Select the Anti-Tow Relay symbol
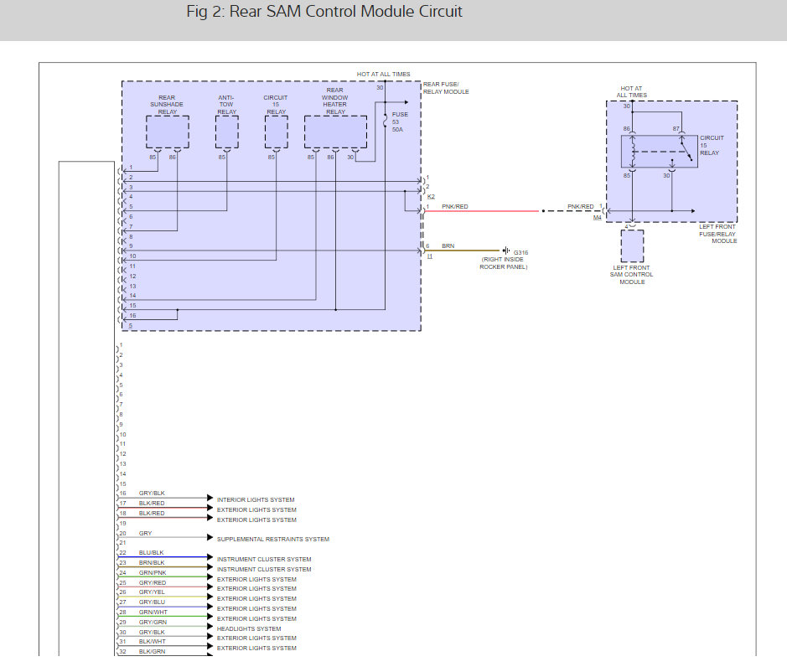Screen dimensions: 787x672 [x=227, y=132]
